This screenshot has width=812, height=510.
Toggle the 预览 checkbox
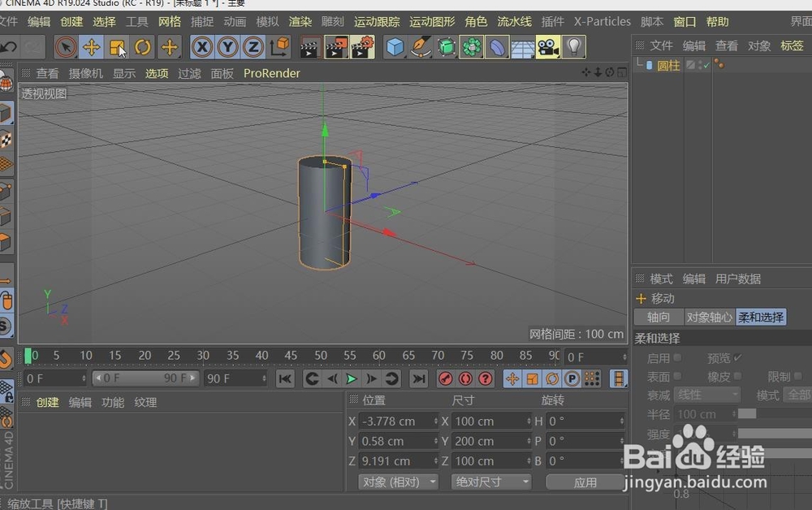click(737, 357)
